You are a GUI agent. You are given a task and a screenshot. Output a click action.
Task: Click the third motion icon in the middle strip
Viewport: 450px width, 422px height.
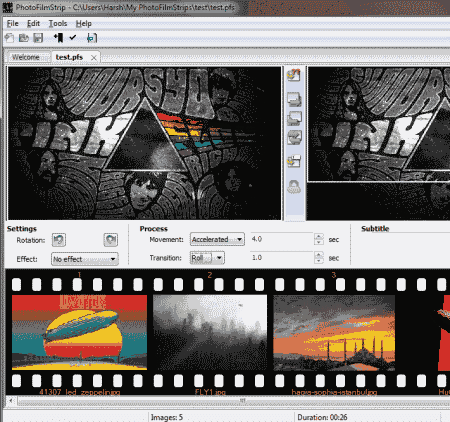point(294,118)
